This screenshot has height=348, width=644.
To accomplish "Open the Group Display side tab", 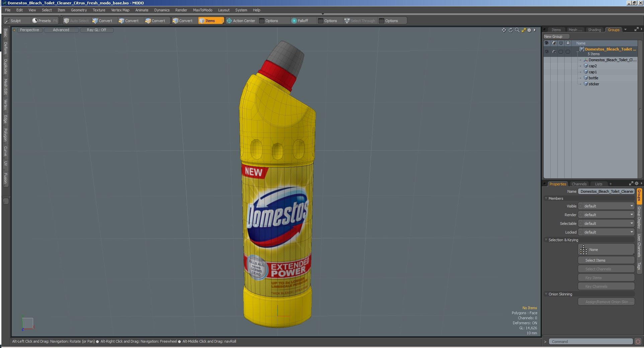I will pos(639,217).
